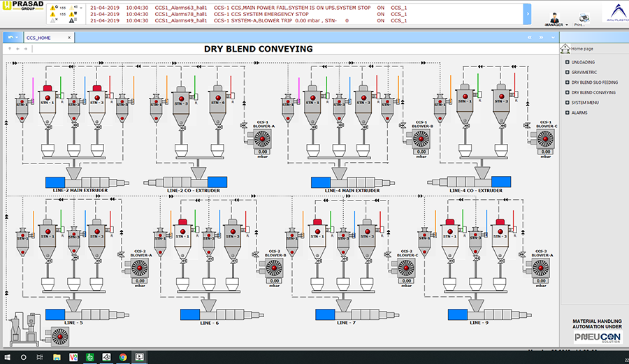
Task: Toggle the UNLOADING checkbox in side menu
Action: point(567,62)
